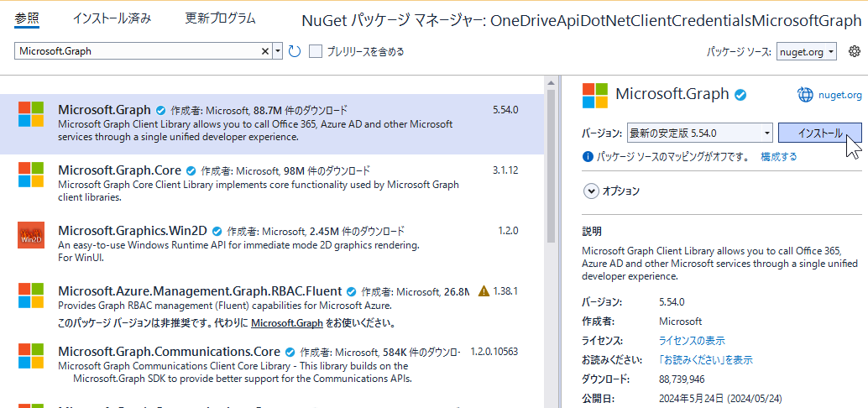The height and width of the screenshot is (408, 868).
Task: Click the package list scrollbar thumb
Action: pos(551,166)
